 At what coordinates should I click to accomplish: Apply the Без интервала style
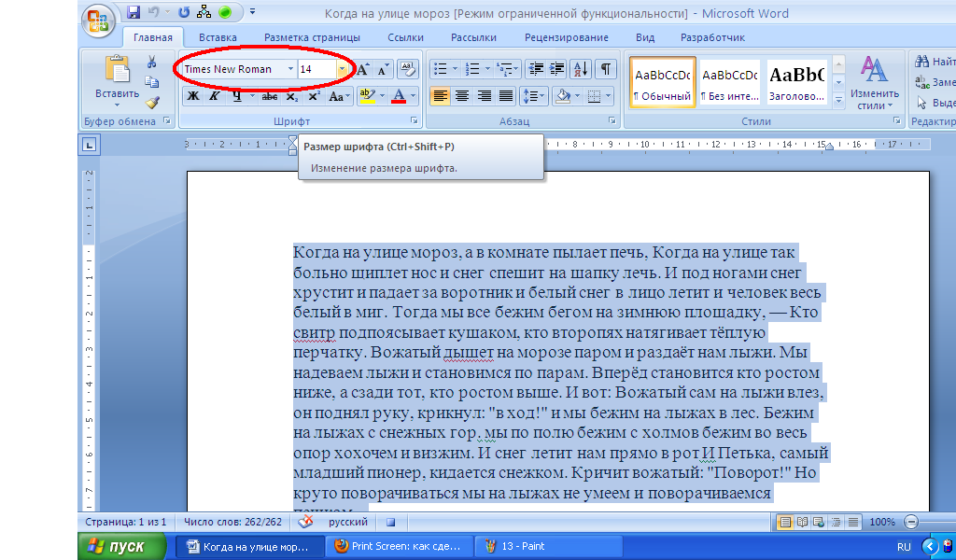tap(730, 82)
